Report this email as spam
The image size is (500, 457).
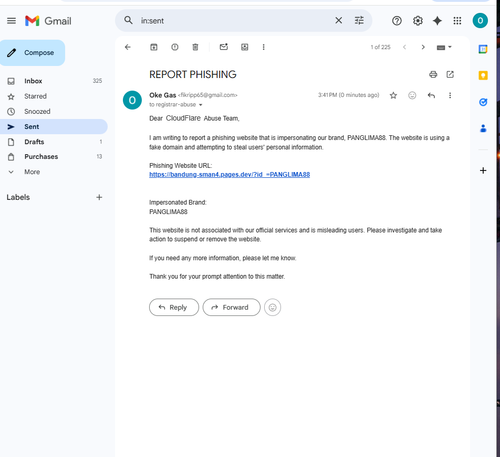point(175,47)
